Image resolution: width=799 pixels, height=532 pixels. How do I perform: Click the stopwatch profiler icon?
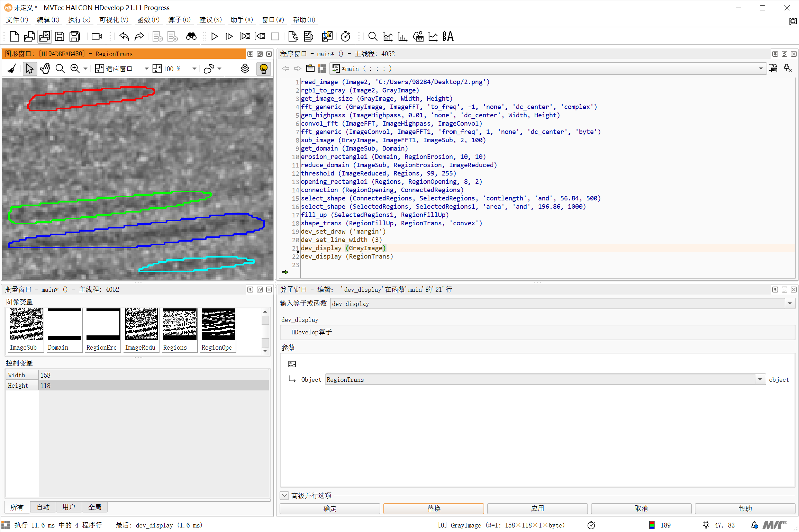[x=345, y=36]
